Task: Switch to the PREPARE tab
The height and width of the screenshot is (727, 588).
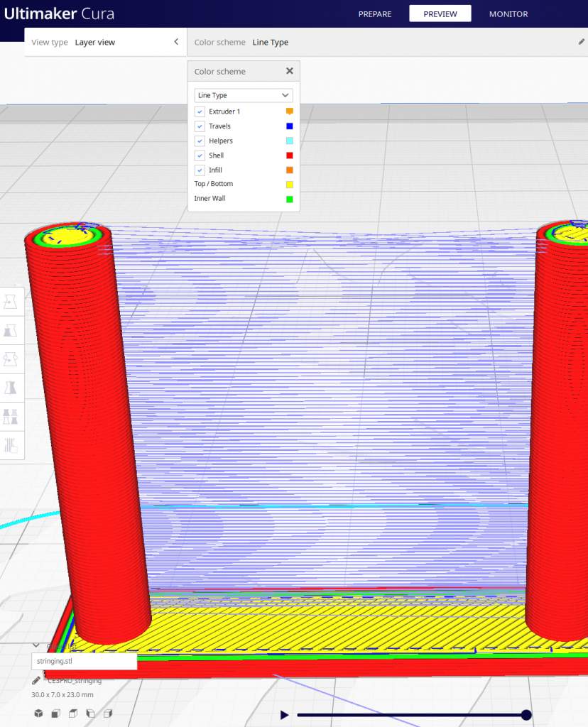Action: (x=374, y=14)
